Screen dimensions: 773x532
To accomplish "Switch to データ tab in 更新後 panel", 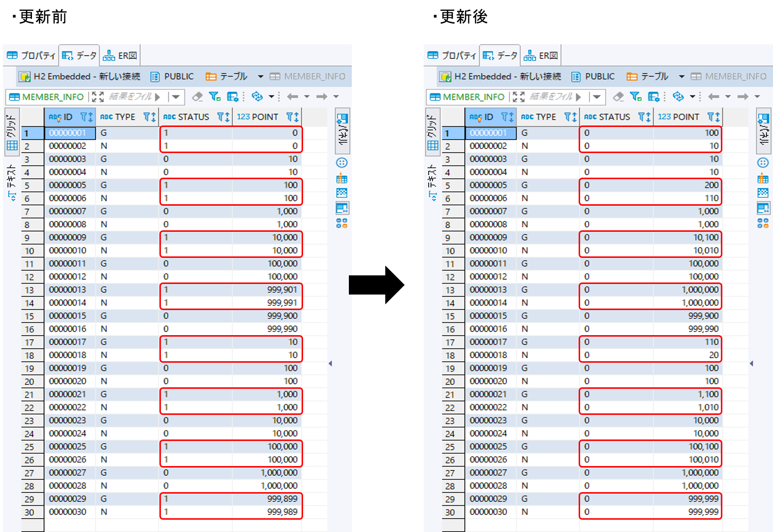I will click(x=500, y=56).
